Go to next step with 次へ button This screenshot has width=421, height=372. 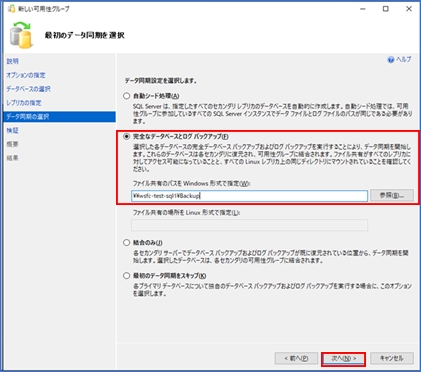pyautogui.click(x=344, y=359)
